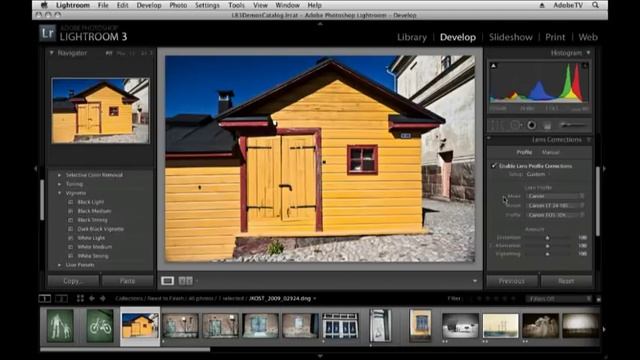This screenshot has height=360, width=640.
Task: Open the Filters Off dropdown
Action: 558,299
